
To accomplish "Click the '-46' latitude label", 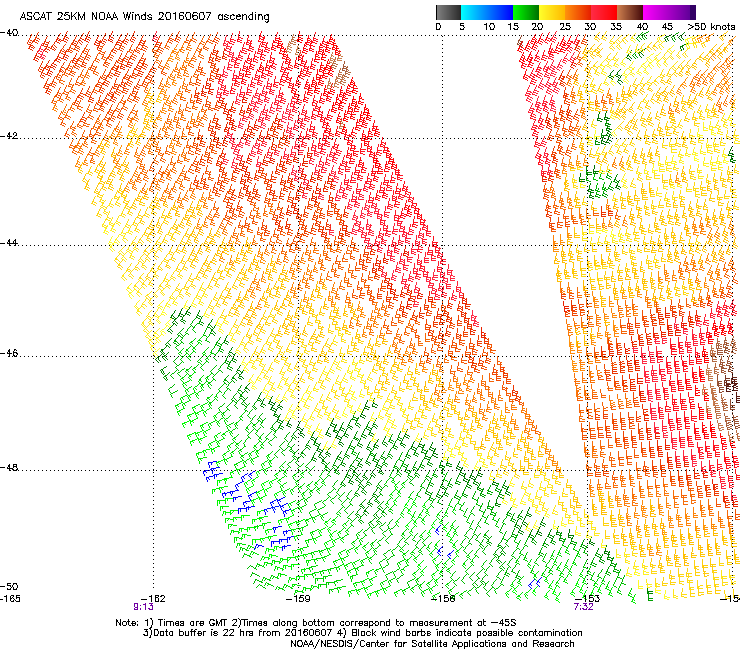I will tap(9, 353).
